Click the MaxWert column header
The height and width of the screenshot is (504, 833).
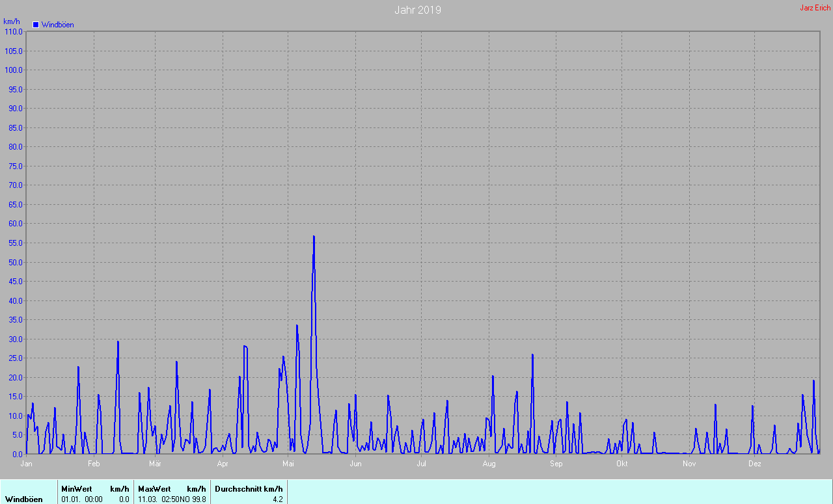154,488
